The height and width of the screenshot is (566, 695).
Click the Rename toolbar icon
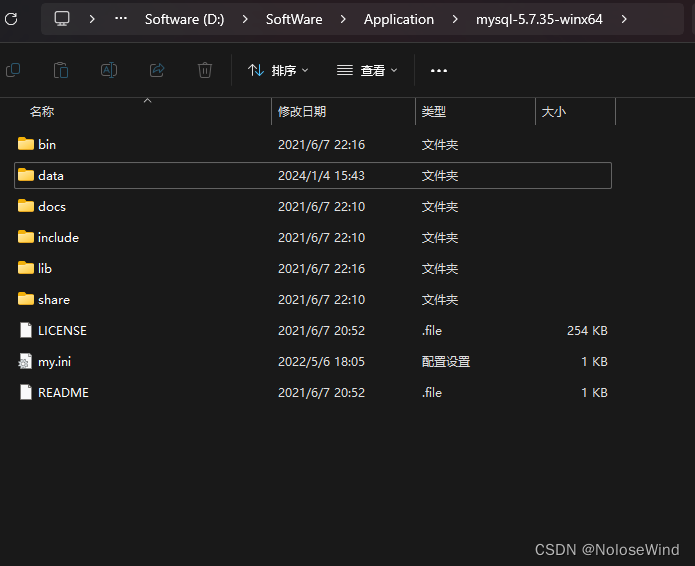click(109, 70)
